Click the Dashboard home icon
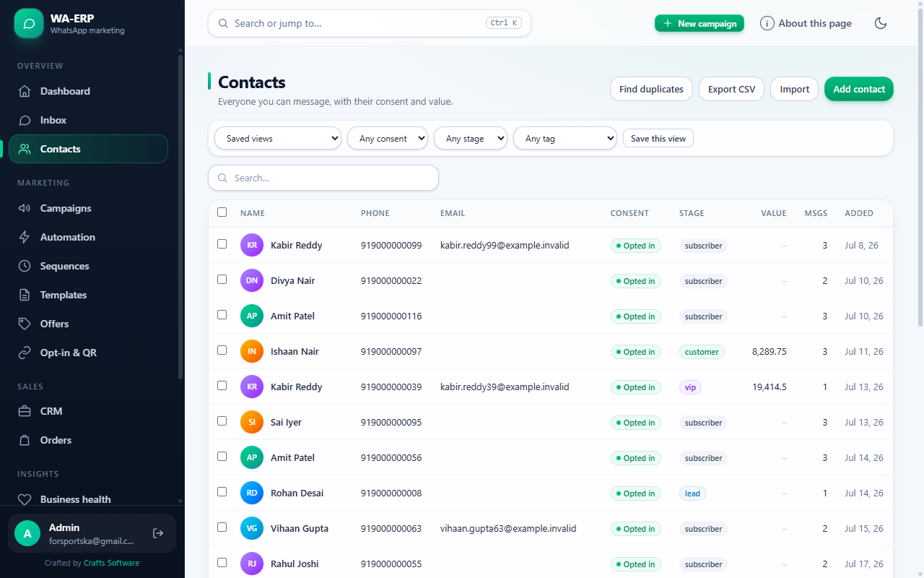The height and width of the screenshot is (578, 924). [25, 91]
